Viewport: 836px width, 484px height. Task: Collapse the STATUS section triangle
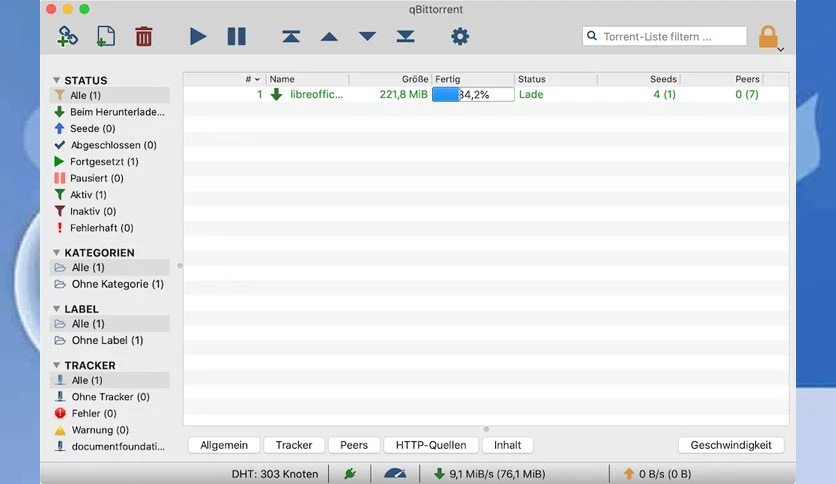pos(56,80)
